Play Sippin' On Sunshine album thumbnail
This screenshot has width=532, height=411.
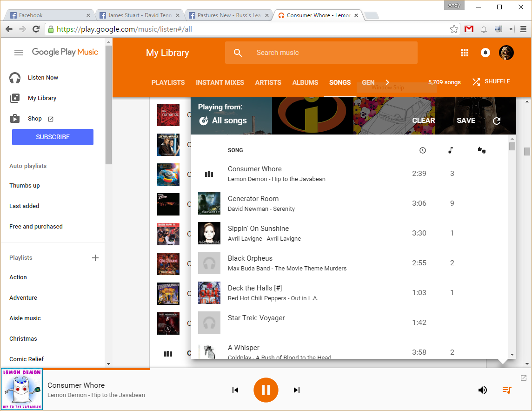coord(209,233)
